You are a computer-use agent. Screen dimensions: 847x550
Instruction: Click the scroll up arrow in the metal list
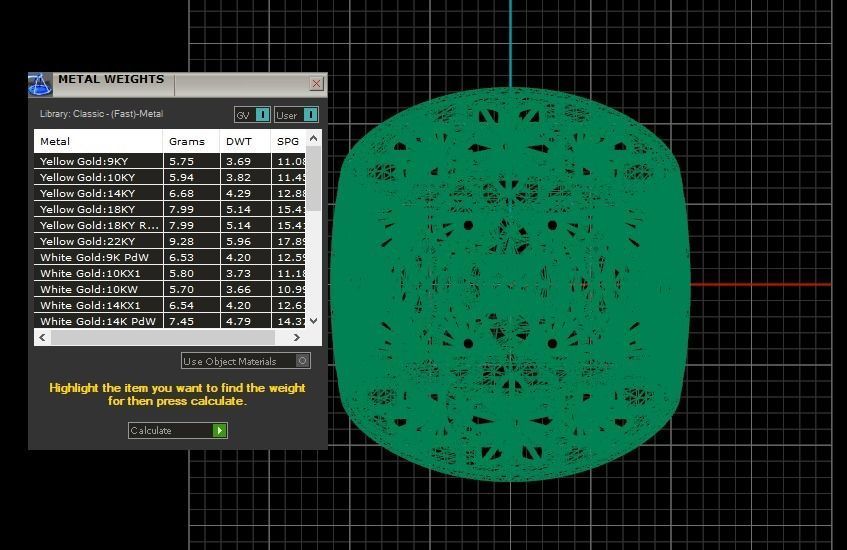pos(313,138)
